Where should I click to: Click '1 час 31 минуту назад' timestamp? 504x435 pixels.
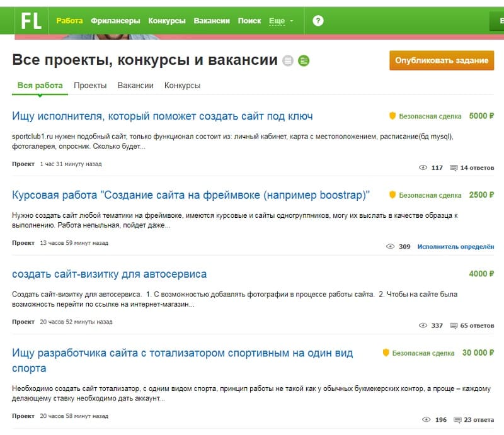point(71,164)
